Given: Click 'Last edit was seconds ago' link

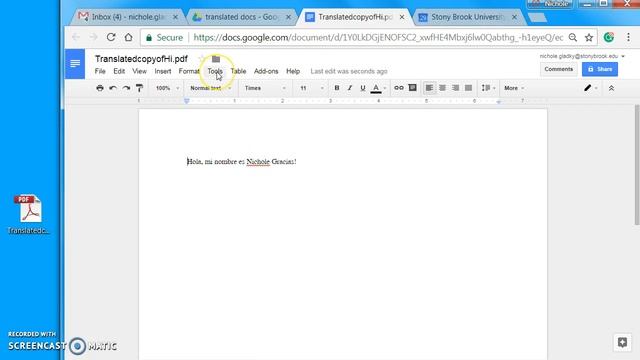Looking at the screenshot, I should pos(349,71).
